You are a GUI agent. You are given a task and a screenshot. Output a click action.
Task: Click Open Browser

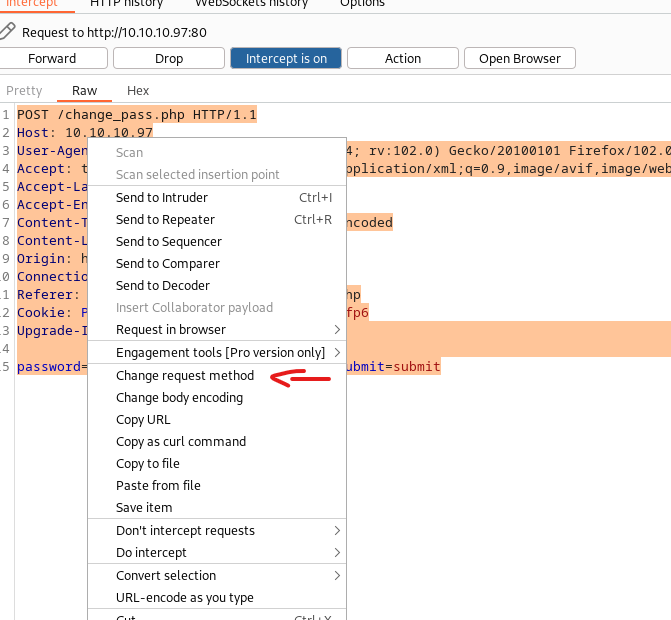click(520, 58)
